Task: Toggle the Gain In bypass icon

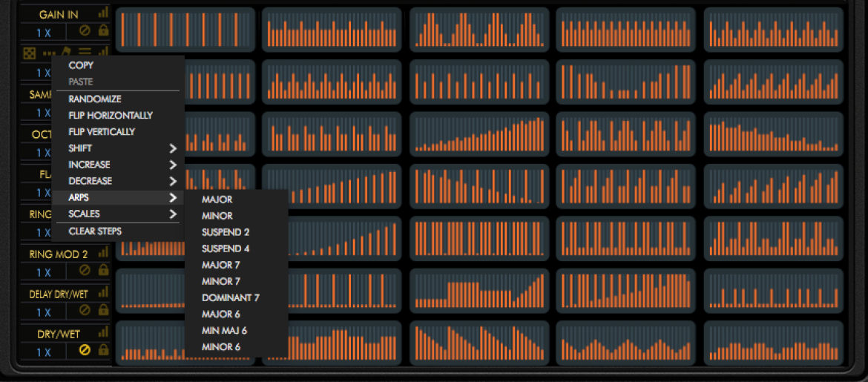Action: (x=84, y=31)
